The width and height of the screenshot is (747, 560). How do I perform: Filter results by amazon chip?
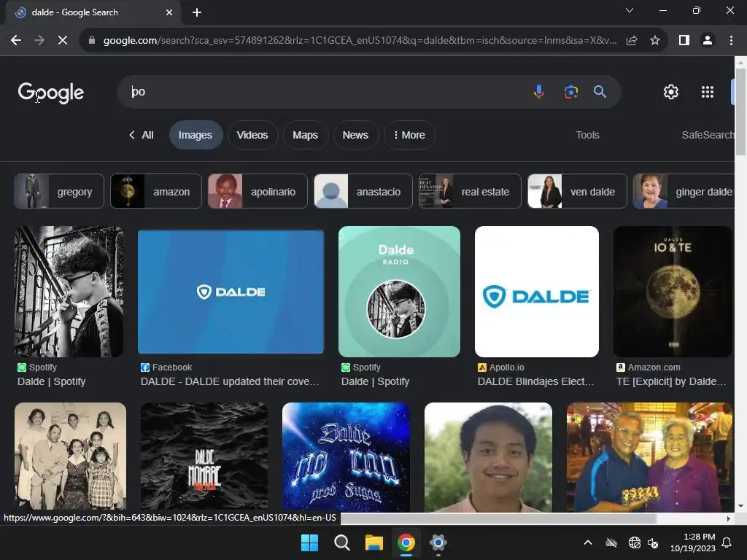(x=156, y=192)
